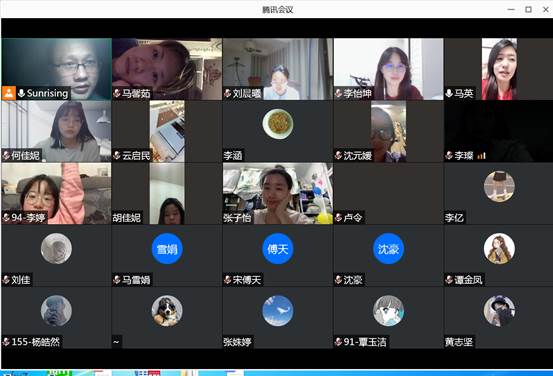Viewport: 553px width, 376px height.
Task: Click the name label 胡佳妮
Action: [x=127, y=218]
